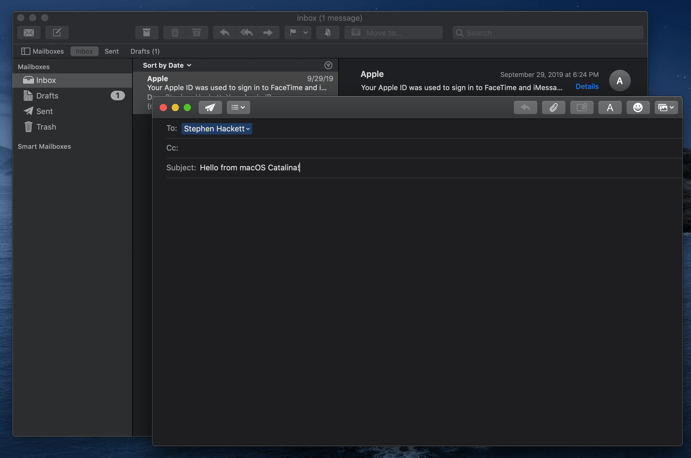The image size is (691, 458).
Task: Toggle the message filter icon in list header
Action: 328,65
